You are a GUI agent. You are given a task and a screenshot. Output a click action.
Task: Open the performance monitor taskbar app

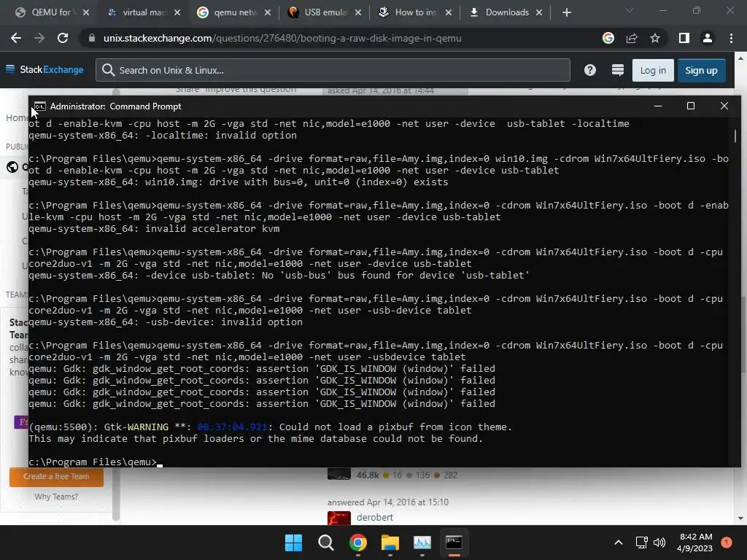point(422,542)
